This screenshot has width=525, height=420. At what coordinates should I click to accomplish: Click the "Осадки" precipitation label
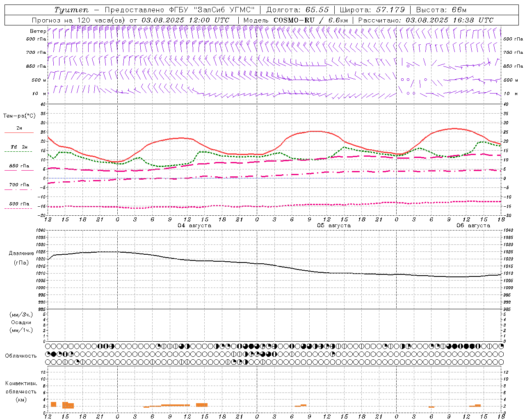[x=21, y=322]
